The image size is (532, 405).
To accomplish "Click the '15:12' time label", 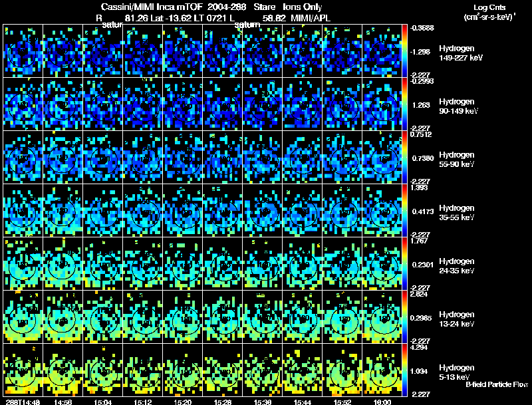I will 143,402.
